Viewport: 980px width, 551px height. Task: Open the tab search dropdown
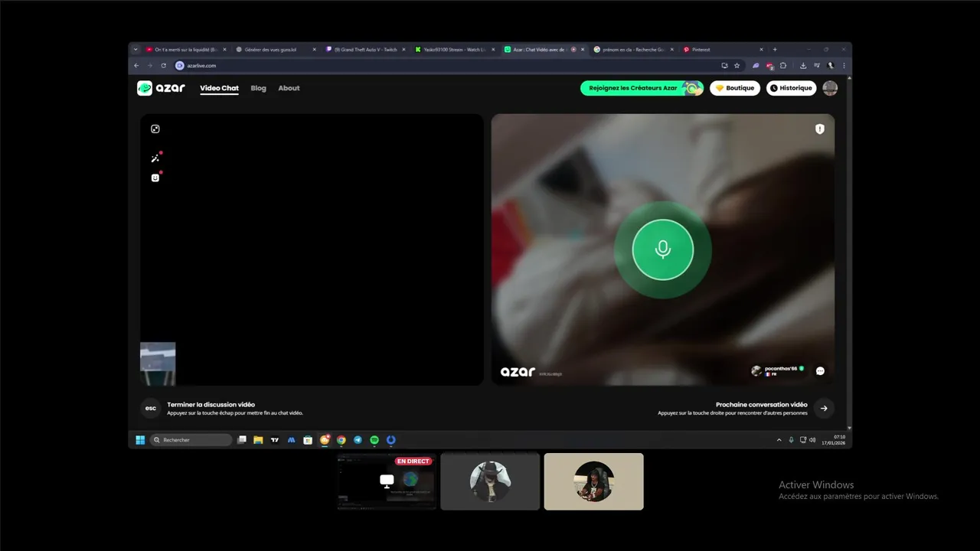point(136,49)
